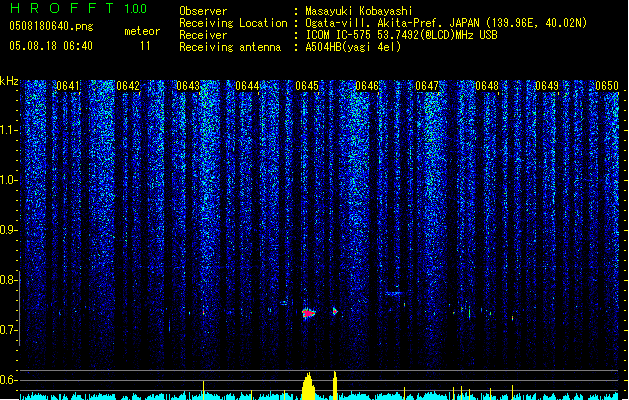
Task: Click the large red meteor echo near 0645
Action: pyautogui.click(x=308, y=313)
